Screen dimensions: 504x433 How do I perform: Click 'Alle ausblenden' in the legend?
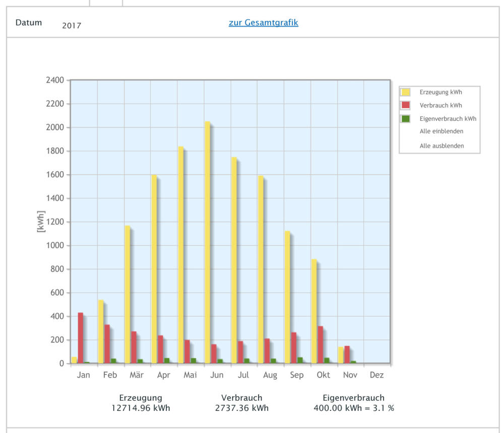click(x=442, y=146)
